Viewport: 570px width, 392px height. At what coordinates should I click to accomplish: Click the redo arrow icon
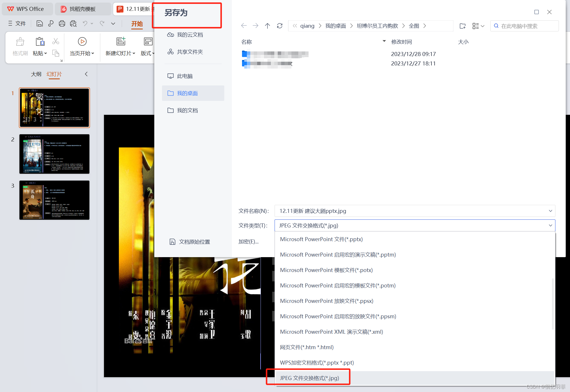(102, 23)
